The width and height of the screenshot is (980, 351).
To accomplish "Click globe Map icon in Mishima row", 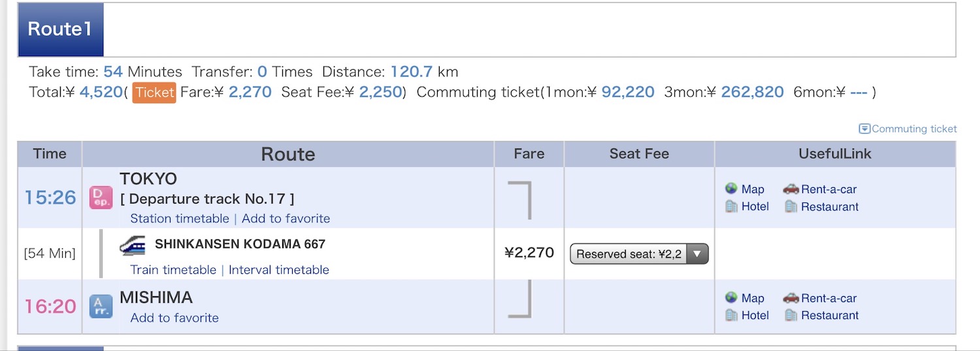I will tap(732, 298).
